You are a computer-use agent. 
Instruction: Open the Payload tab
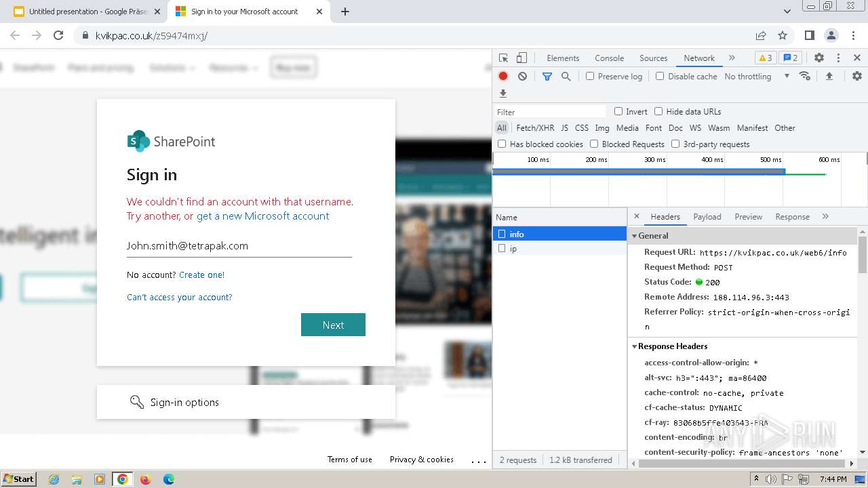(707, 217)
